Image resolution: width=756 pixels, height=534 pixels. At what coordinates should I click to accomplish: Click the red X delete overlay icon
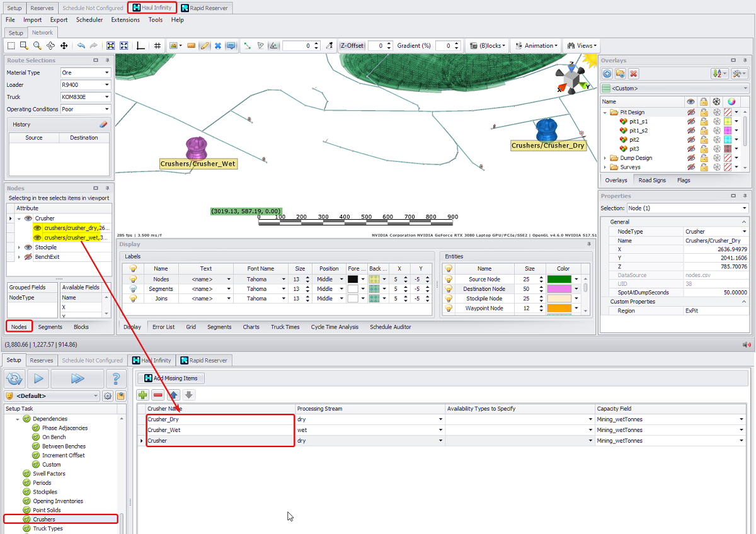(634, 74)
